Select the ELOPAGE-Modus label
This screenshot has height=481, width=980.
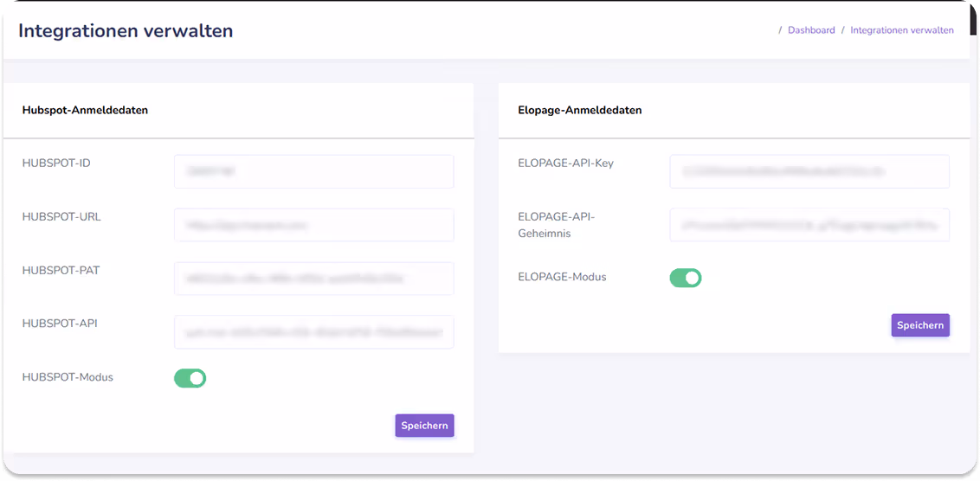click(562, 277)
